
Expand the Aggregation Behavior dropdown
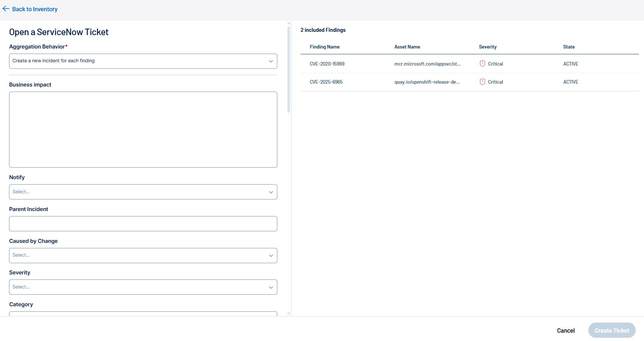coord(143,61)
